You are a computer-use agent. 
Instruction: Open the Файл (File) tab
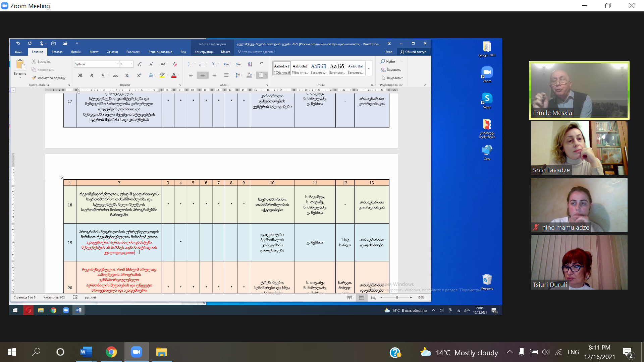tap(19, 52)
